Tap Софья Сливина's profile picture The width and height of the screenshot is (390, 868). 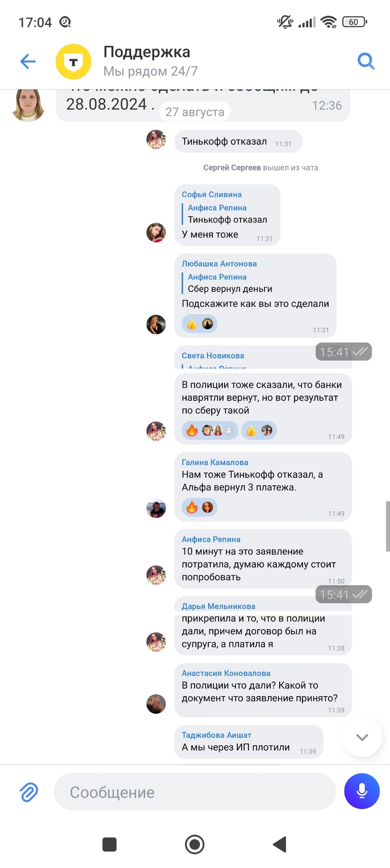click(x=156, y=232)
